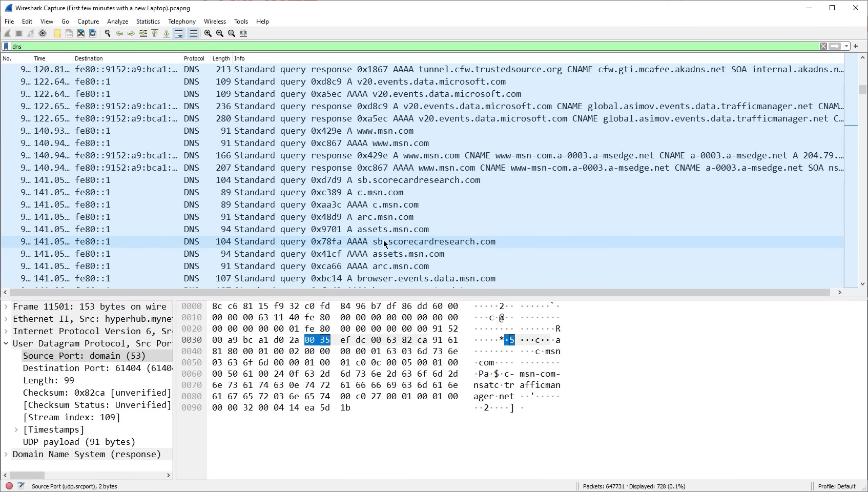
Task: Toggle auto-scroll during live capture
Action: 178,33
